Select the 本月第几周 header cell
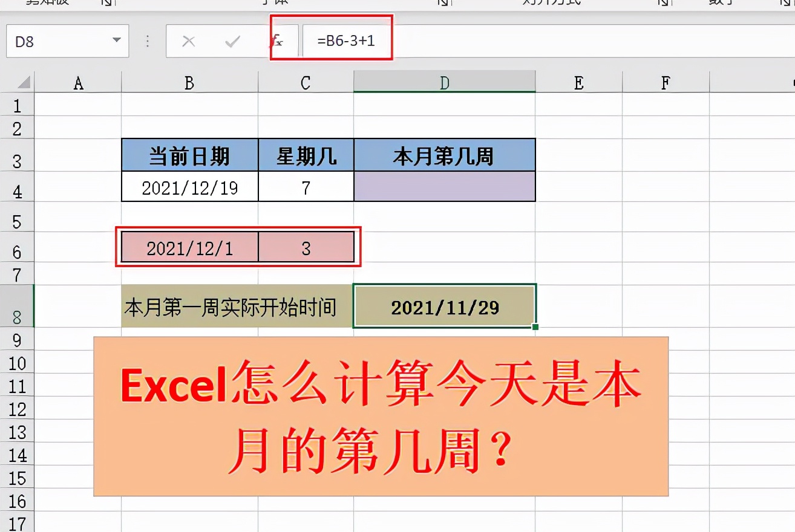This screenshot has width=795, height=532. coord(445,155)
